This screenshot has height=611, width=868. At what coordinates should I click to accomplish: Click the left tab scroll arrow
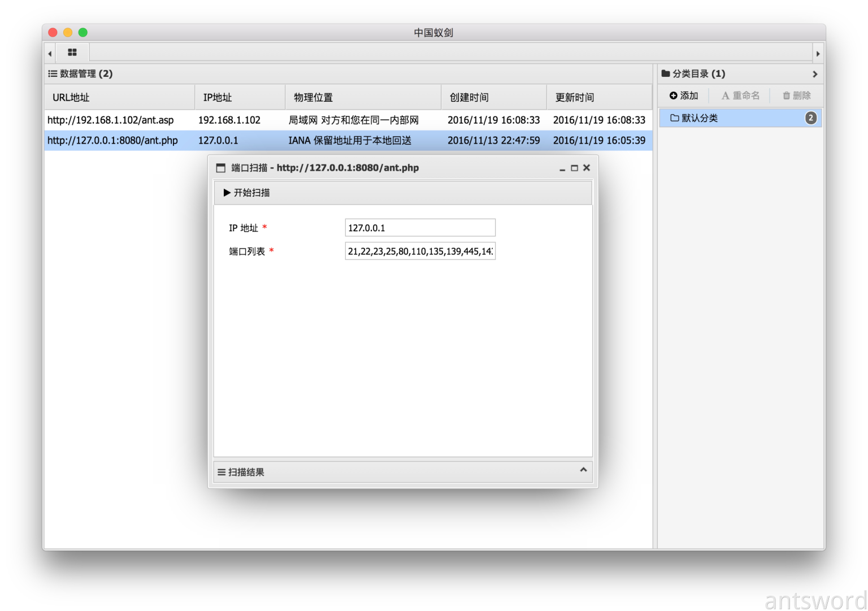pyautogui.click(x=50, y=54)
